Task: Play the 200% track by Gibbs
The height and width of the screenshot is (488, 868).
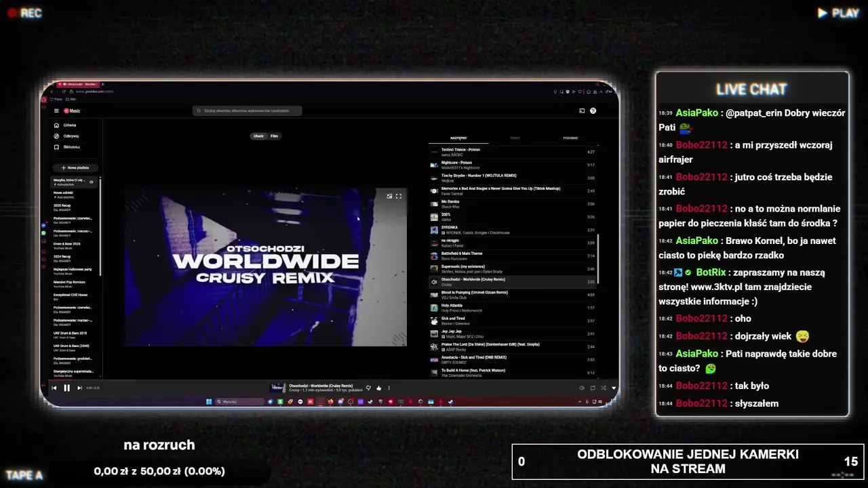Action: 513,217
